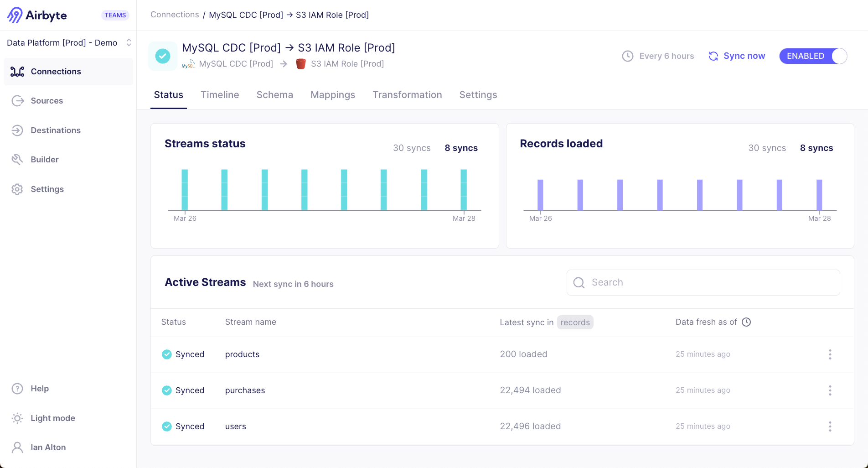Screen dimensions: 868x468
Task: Disable the connection with the ENABLED toggle
Action: (813, 56)
